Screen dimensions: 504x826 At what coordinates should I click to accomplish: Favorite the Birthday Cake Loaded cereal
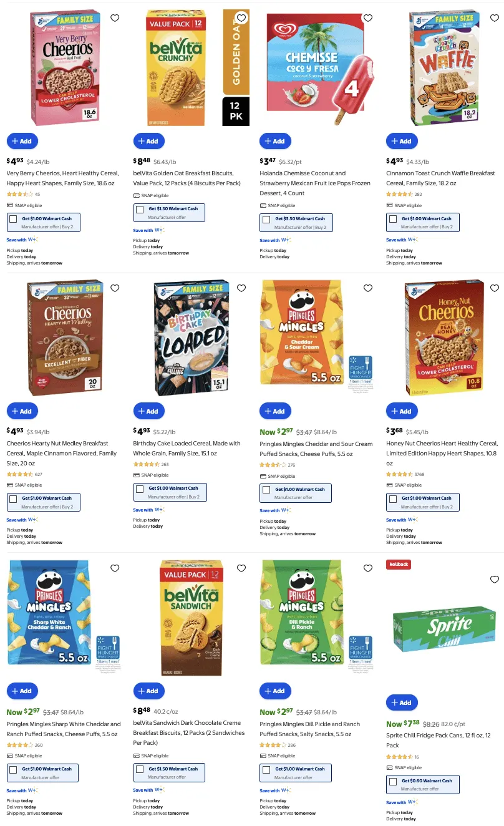[x=241, y=288]
